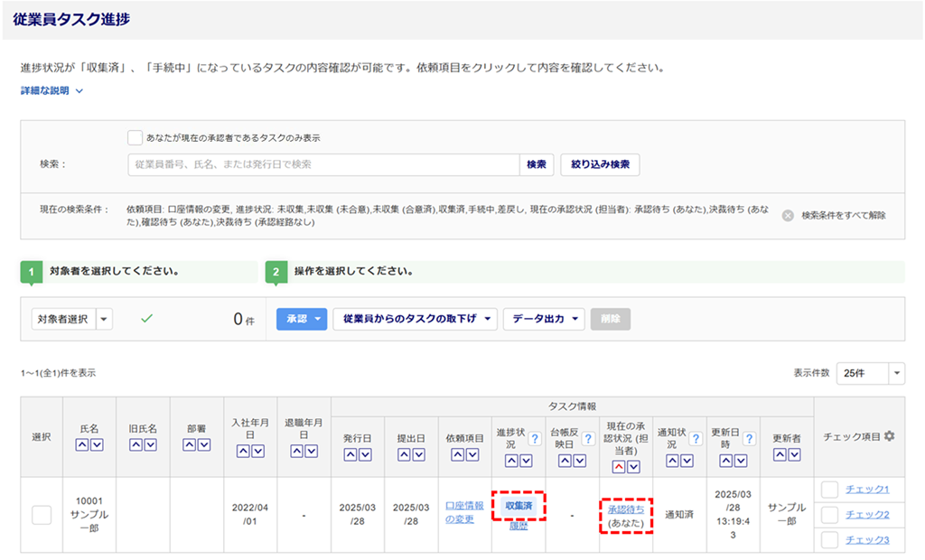The width and height of the screenshot is (925, 560).
Task: Sort 氏名 column ascending with up arrow
Action: (x=82, y=444)
